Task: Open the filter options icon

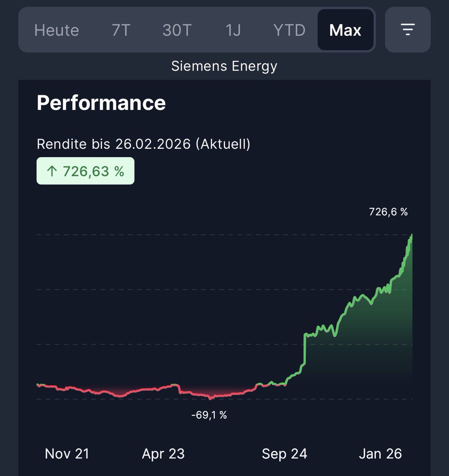Action: point(408,30)
